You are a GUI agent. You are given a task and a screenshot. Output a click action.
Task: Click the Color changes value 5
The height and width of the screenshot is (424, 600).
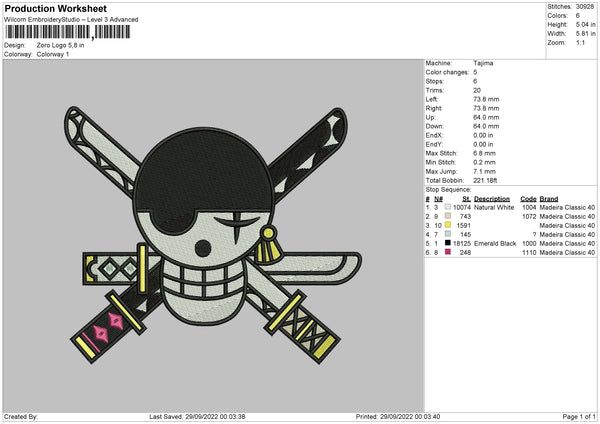tap(475, 72)
